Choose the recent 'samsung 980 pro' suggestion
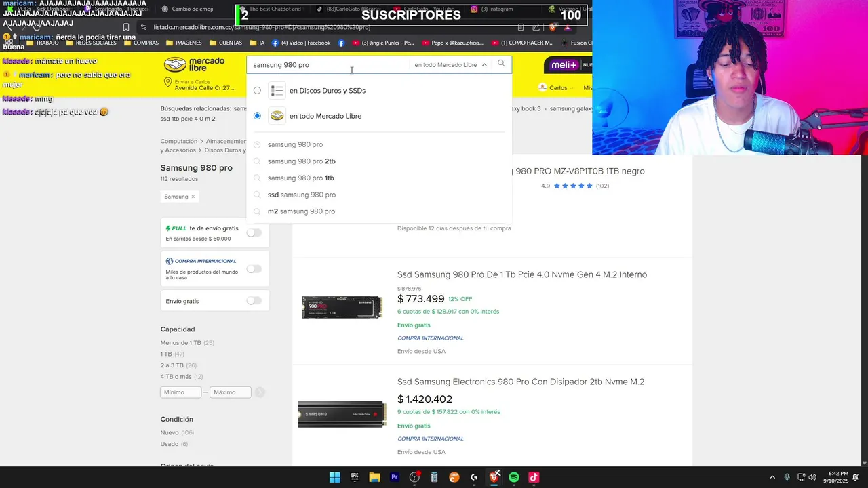The width and height of the screenshot is (868, 488). (x=295, y=144)
